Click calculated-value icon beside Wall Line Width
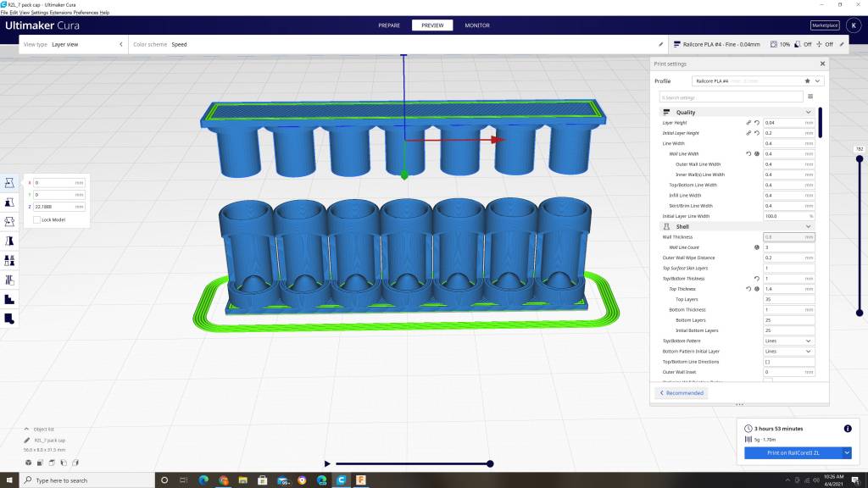868x488 pixels. pos(757,154)
